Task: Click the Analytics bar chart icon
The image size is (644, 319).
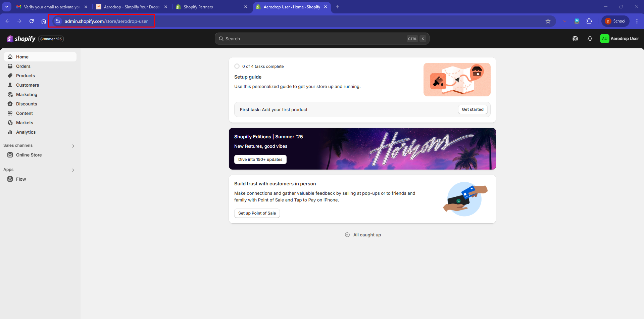Action: [x=10, y=132]
